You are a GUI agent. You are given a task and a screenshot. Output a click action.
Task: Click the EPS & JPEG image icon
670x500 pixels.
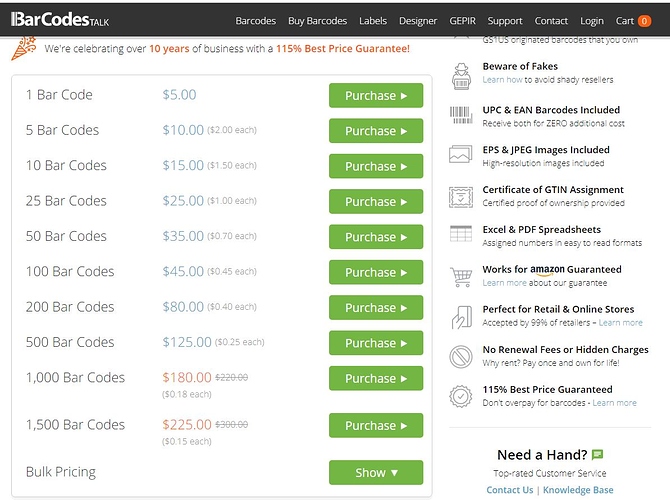coord(461,155)
